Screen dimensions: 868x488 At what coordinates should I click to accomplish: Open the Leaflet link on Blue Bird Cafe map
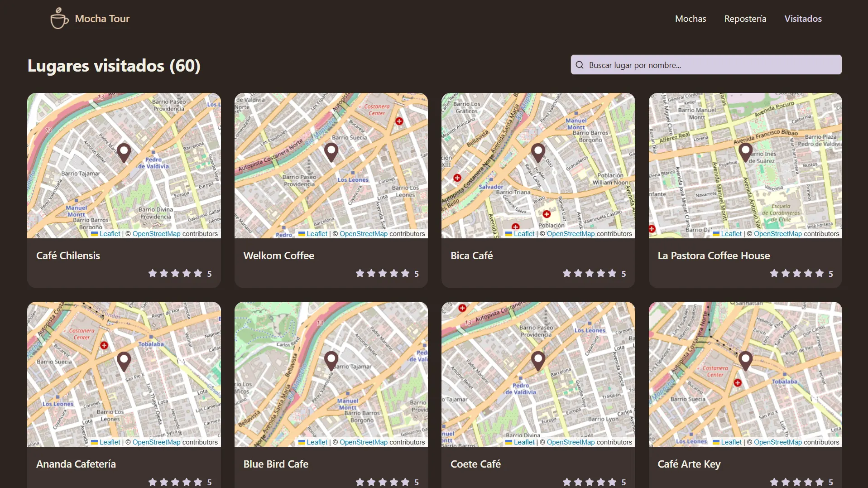pos(317,442)
